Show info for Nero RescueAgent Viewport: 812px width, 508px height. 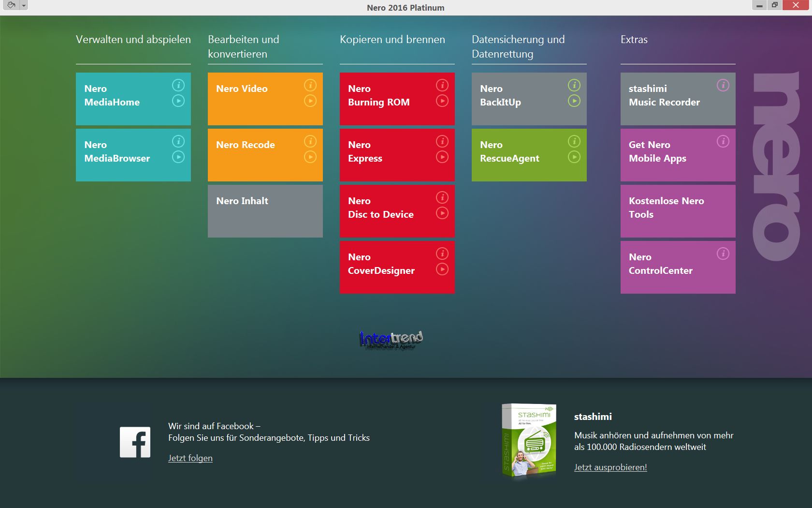click(574, 141)
